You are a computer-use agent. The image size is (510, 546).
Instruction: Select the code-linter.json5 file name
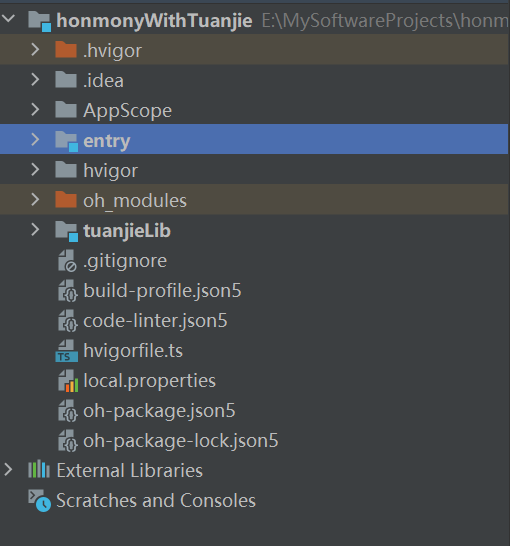pos(155,321)
